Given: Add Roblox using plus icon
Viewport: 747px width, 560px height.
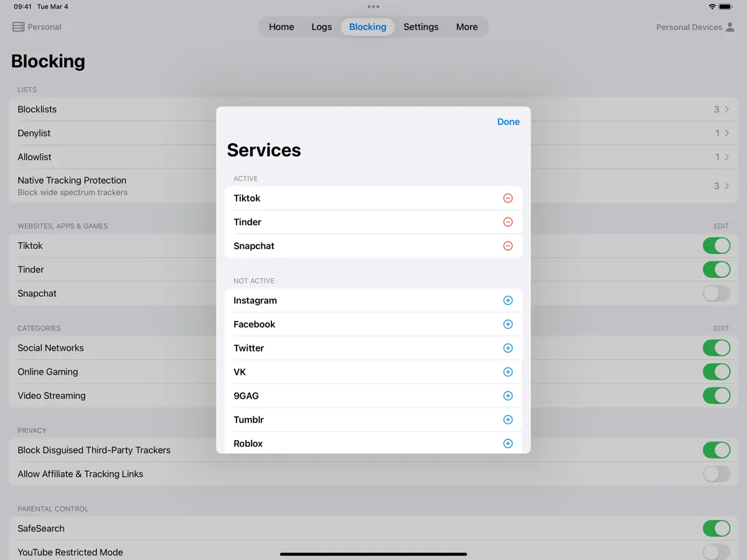Looking at the screenshot, I should (x=508, y=444).
